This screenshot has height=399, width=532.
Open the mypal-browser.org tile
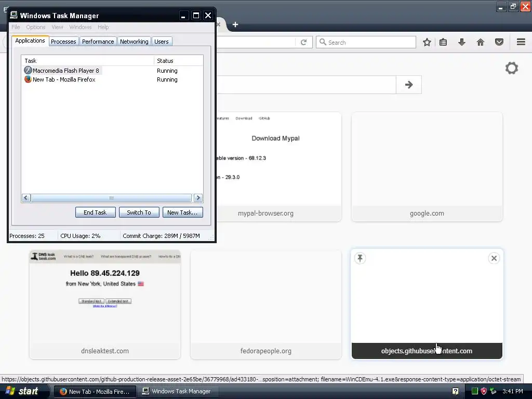(x=278, y=167)
